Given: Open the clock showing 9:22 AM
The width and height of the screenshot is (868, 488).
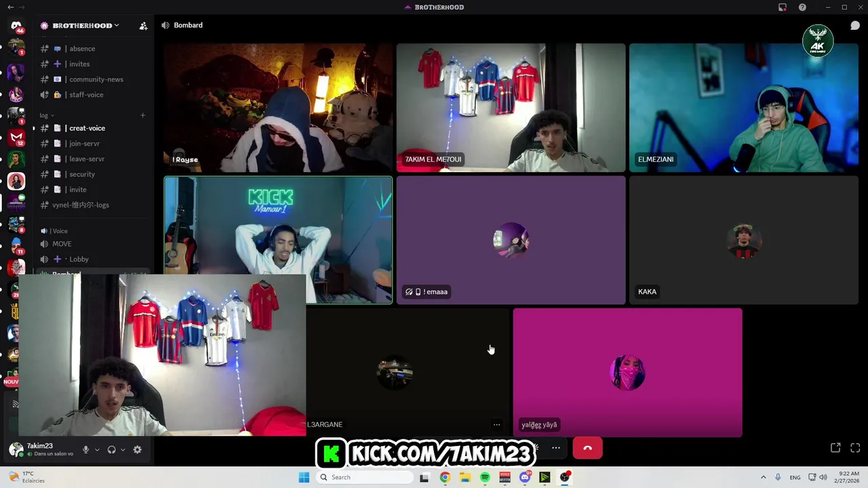Looking at the screenshot, I should 848,477.
